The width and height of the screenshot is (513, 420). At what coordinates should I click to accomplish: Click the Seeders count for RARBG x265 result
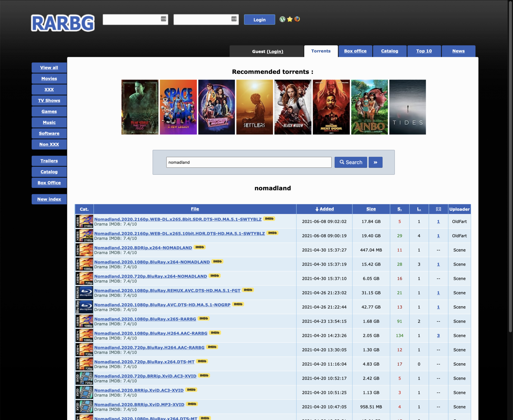coord(399,321)
